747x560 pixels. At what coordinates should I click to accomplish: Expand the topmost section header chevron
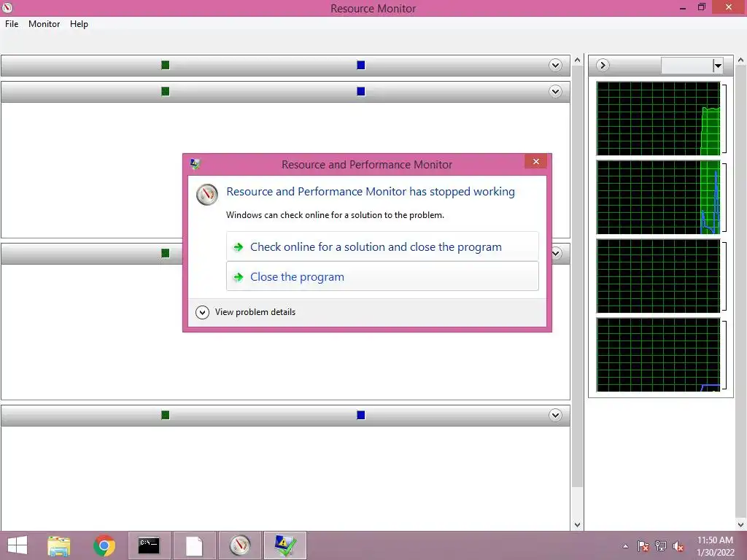click(555, 65)
